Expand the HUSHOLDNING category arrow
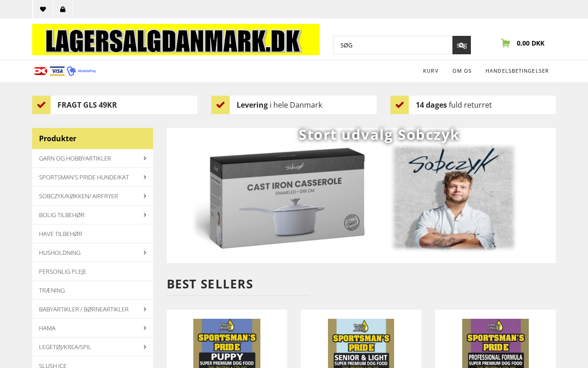Screen dimensions: 588x368 click(x=145, y=253)
